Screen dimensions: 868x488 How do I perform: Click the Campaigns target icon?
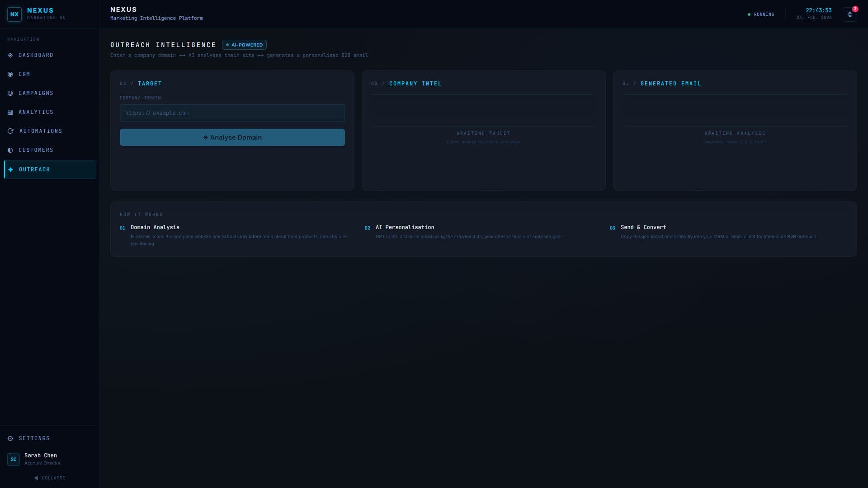tap(10, 93)
